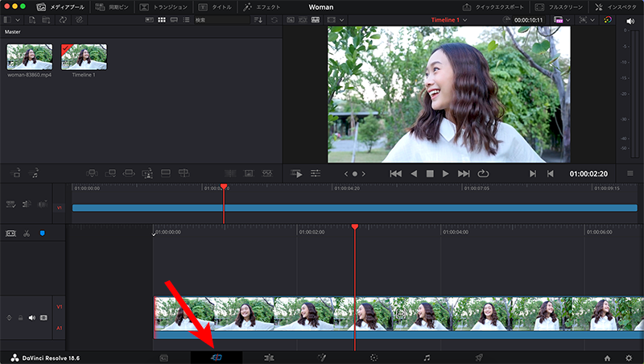Image resolution: width=644 pixels, height=364 pixels.
Task: Click the jog wheel dot control
Action: coord(355,174)
